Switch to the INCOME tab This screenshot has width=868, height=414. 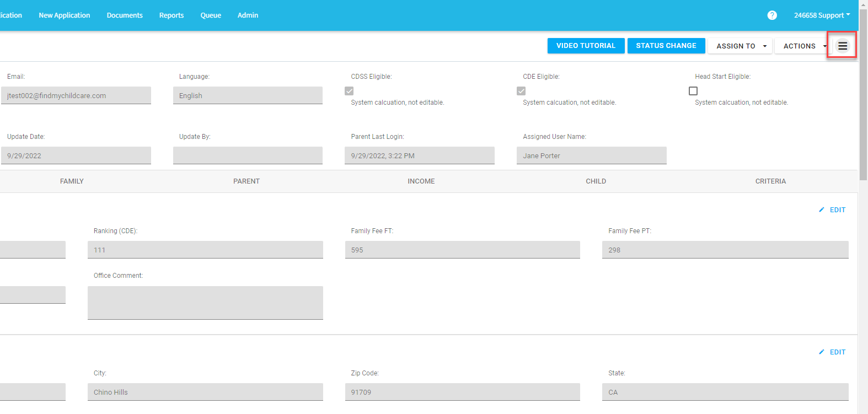point(421,181)
